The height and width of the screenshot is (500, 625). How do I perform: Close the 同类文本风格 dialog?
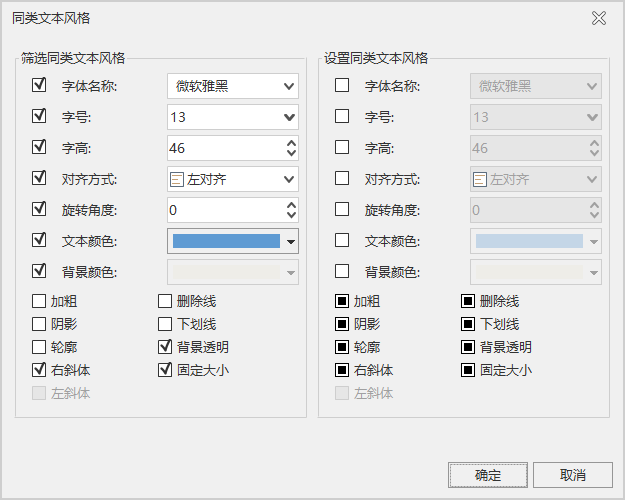click(599, 18)
